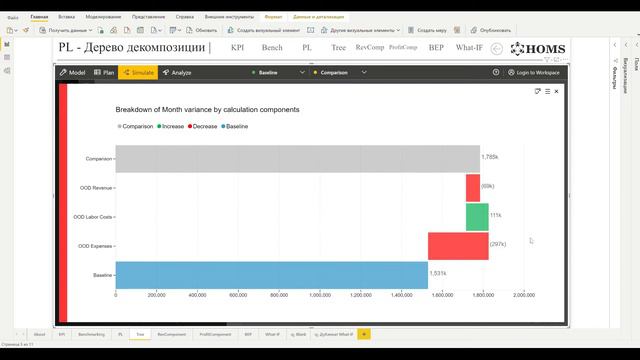Viewport: 640px width, 360px height.
Task: Open Внешние инструменты ribbon tab
Action: point(229,17)
